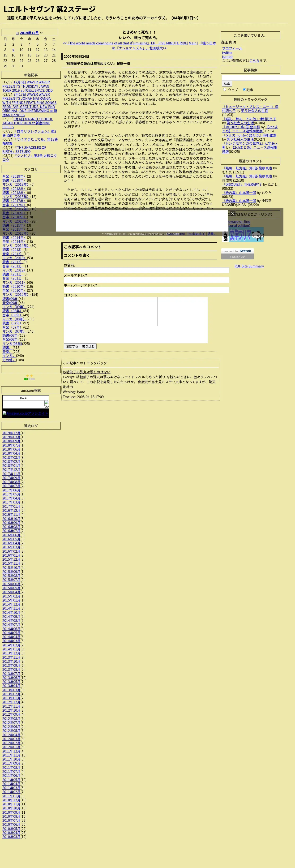This screenshot has height=868, width=295.
Task: Open category 音楽（2019年） link
Action: (14, 176)
